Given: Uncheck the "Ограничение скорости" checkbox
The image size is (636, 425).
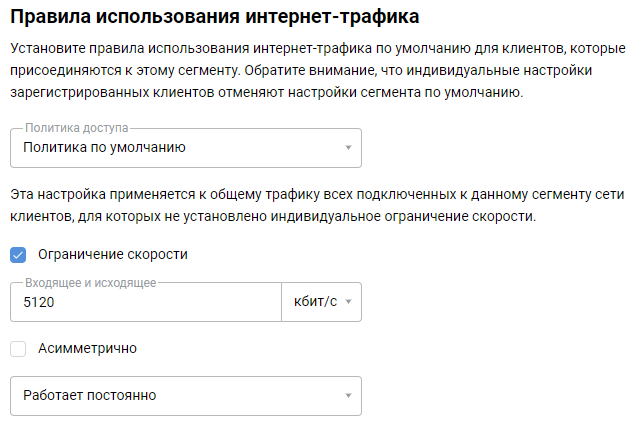Looking at the screenshot, I should pos(18,255).
